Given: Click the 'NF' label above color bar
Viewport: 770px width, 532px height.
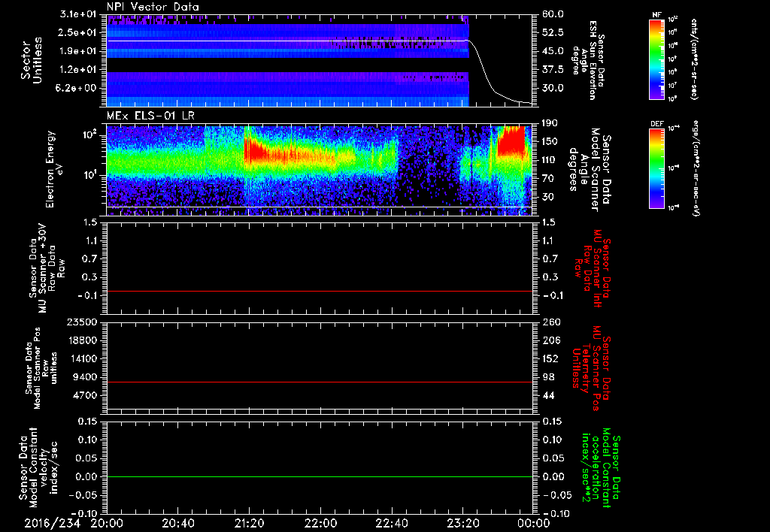Looking at the screenshot, I should pos(656,15).
